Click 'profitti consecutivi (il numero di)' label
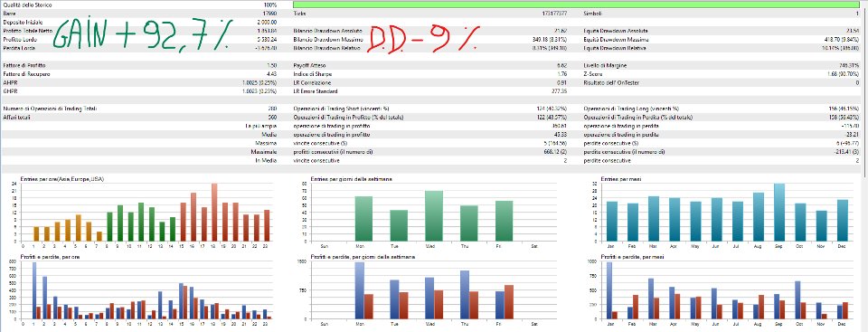 [x=332, y=152]
